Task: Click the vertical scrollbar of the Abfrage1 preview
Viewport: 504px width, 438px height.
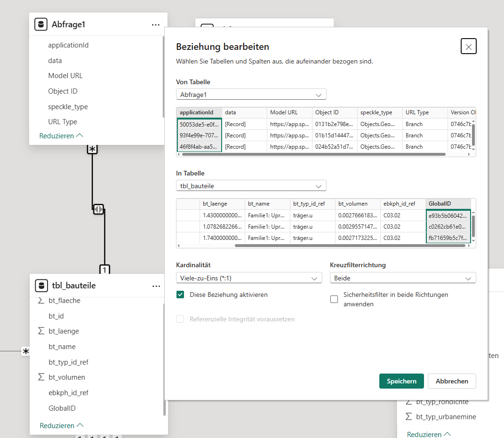Action: pos(473,135)
